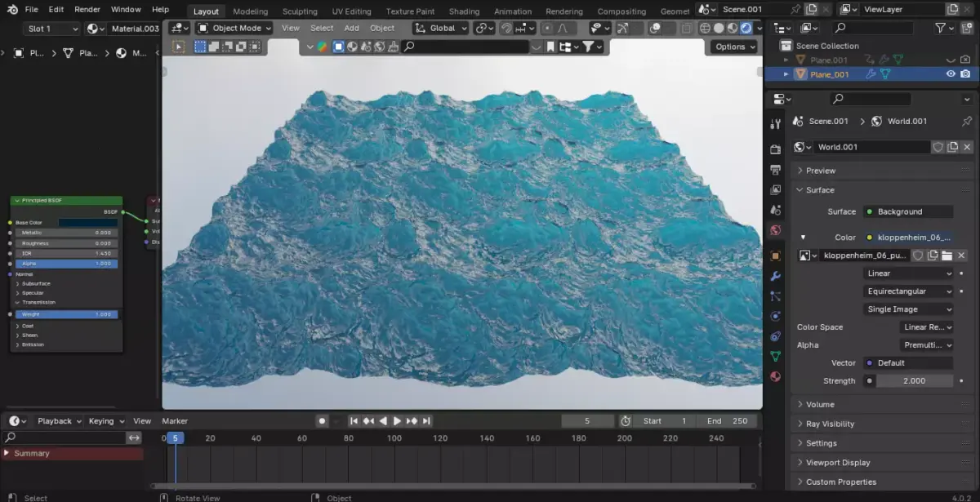Open the timeline Marker menu
Screen dimensions: 980x502
(x=175, y=421)
